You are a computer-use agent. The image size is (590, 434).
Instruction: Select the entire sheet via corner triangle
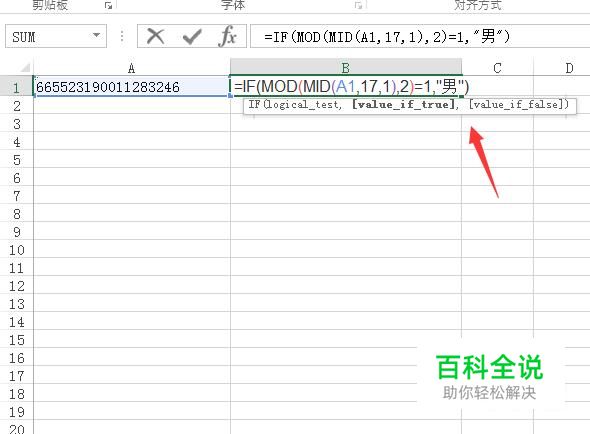pyautogui.click(x=25, y=68)
